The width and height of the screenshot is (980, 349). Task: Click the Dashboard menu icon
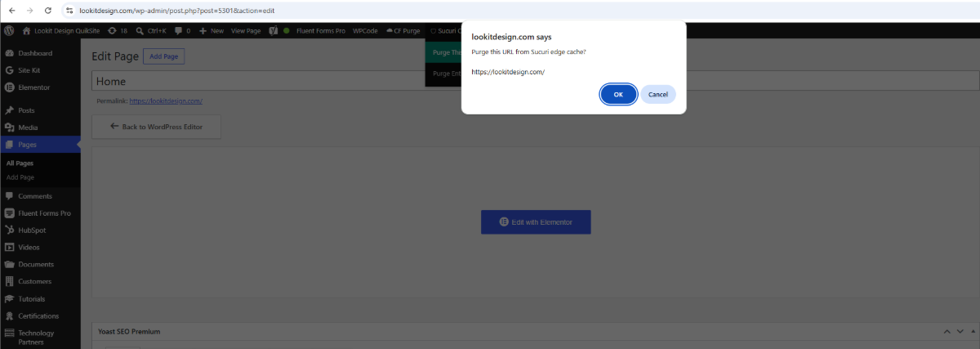[9, 53]
